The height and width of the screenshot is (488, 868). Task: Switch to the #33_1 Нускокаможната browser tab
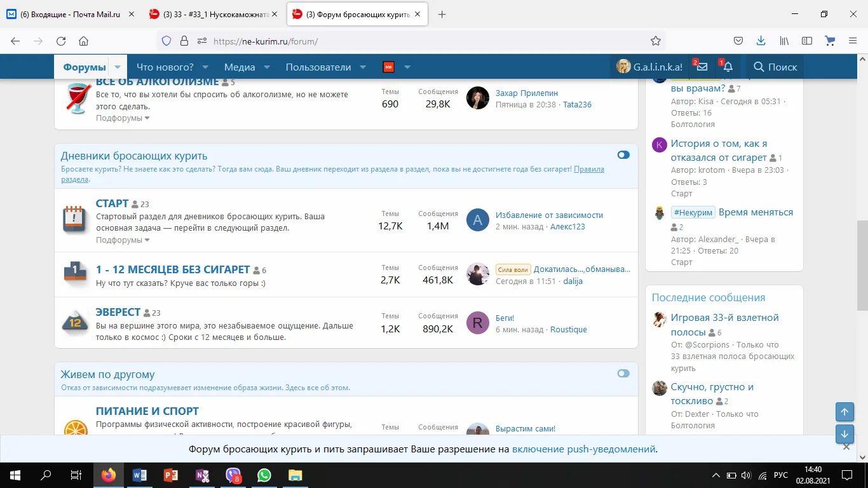click(x=215, y=15)
